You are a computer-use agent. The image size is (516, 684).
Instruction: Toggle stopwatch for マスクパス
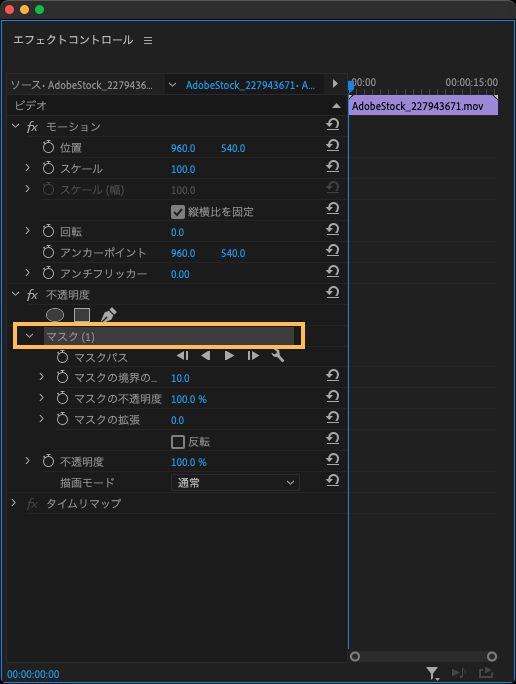tap(62, 357)
